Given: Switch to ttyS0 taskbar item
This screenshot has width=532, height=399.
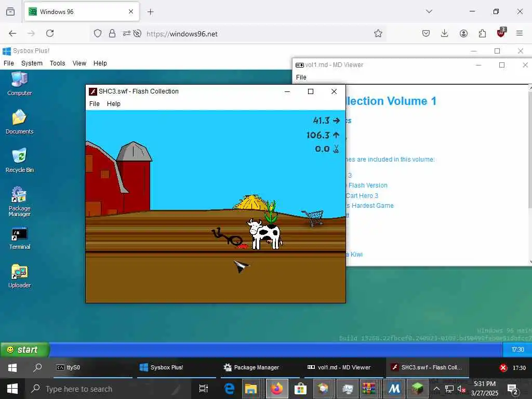Looking at the screenshot, I should pos(93,367).
